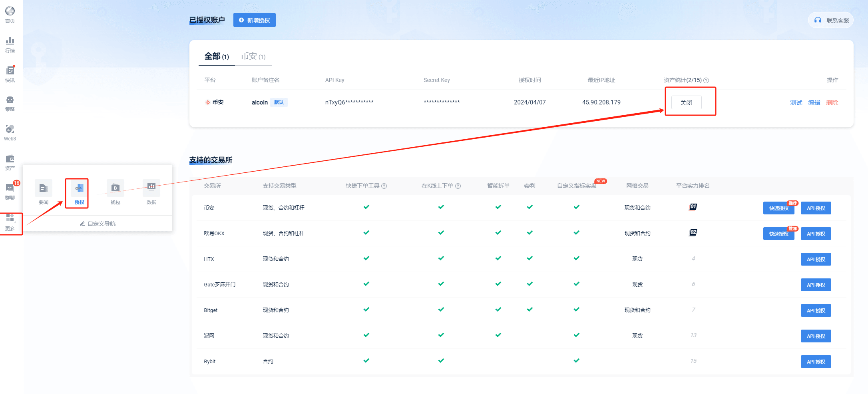Click the Gate芝麻开门 exchange name

[x=220, y=284]
